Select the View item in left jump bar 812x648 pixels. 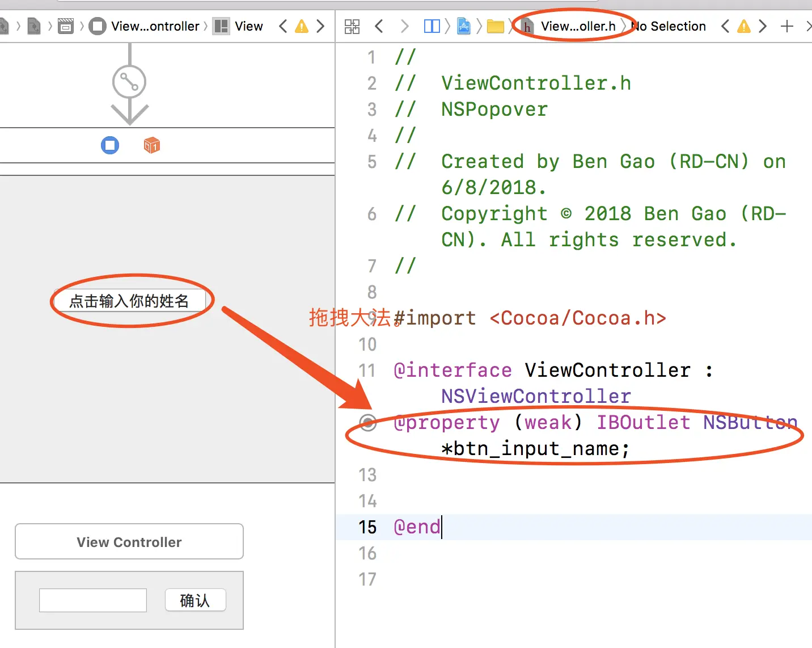238,26
